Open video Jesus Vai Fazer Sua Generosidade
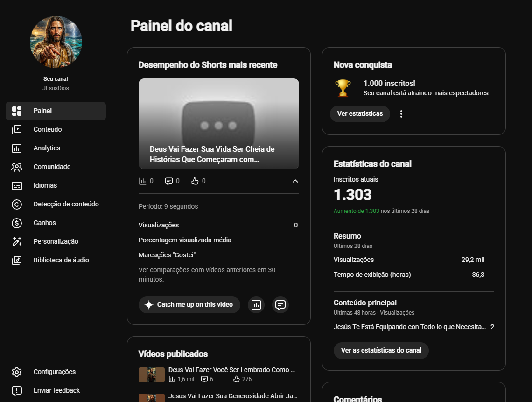The width and height of the screenshot is (532, 402). 233,396
